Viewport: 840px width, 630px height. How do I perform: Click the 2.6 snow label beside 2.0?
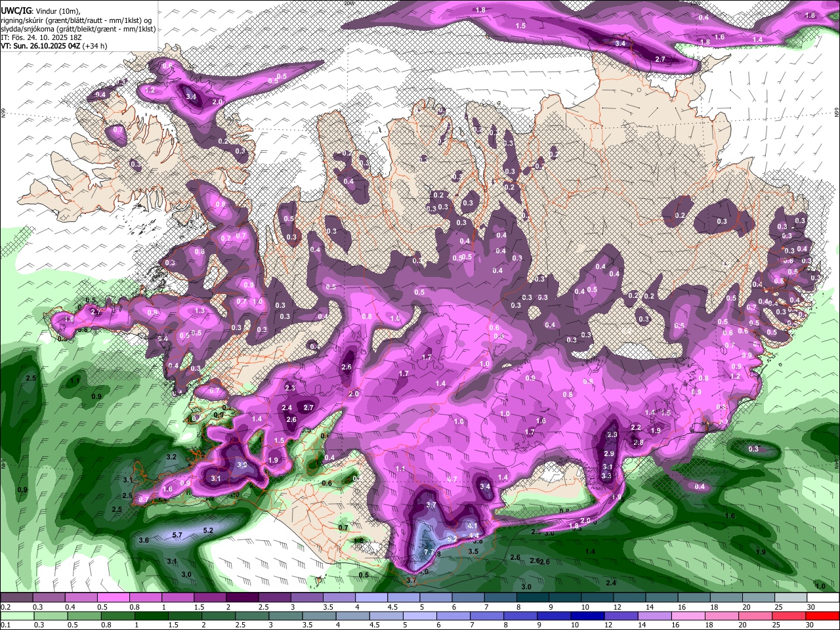347,367
